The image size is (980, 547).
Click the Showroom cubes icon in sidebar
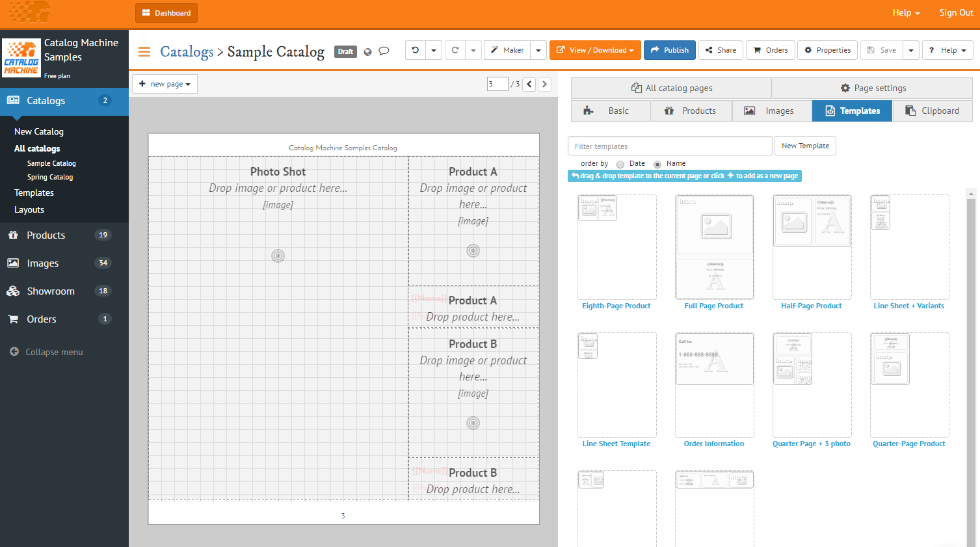(x=13, y=291)
